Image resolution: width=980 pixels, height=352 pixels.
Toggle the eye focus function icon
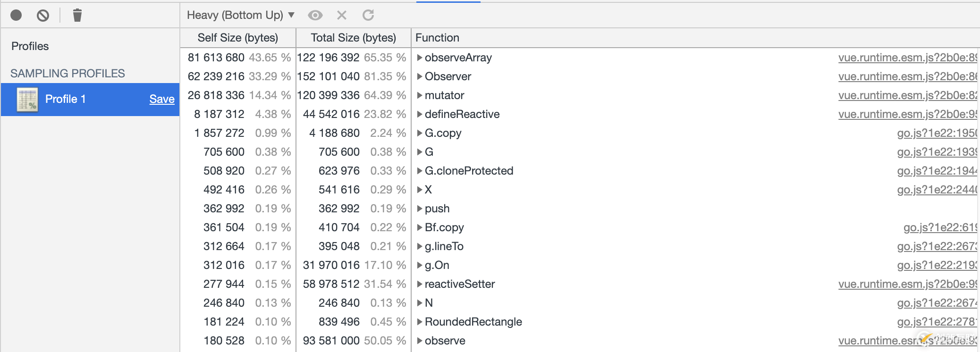[x=315, y=15]
